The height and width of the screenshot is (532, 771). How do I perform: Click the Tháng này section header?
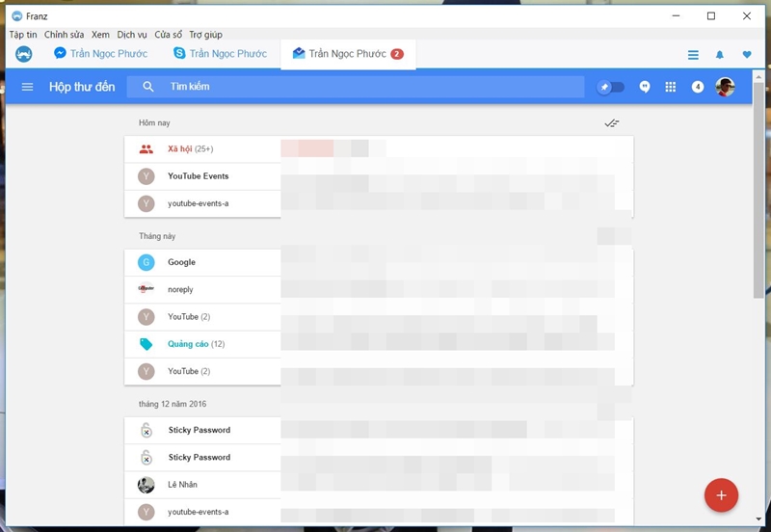pyautogui.click(x=157, y=236)
